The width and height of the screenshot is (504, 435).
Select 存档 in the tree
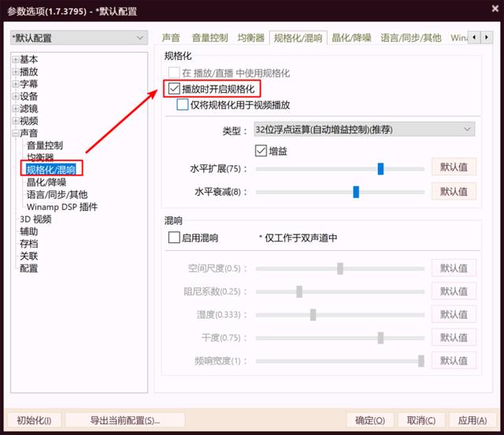coord(29,244)
